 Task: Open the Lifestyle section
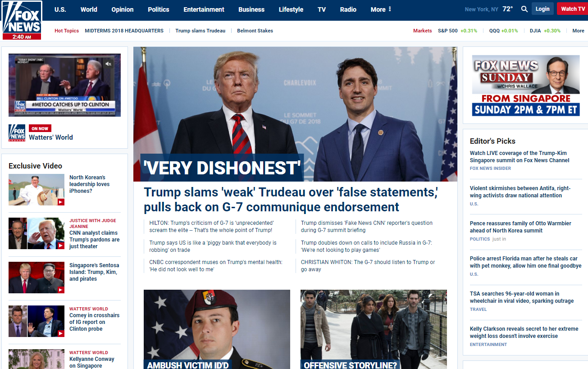[291, 9]
